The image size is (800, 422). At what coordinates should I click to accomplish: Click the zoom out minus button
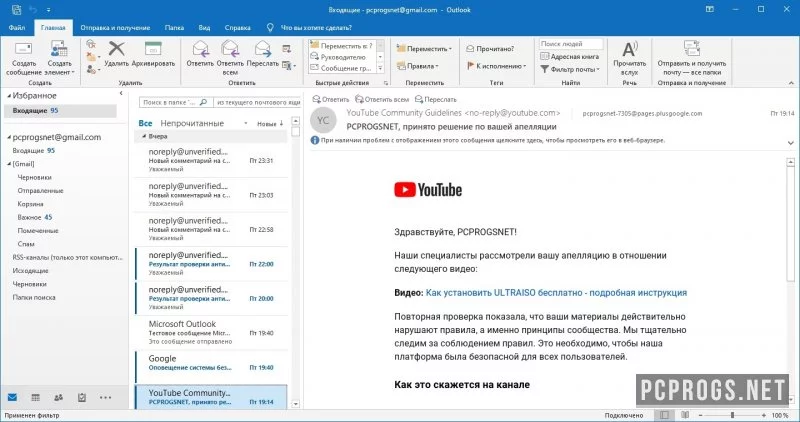click(x=701, y=415)
